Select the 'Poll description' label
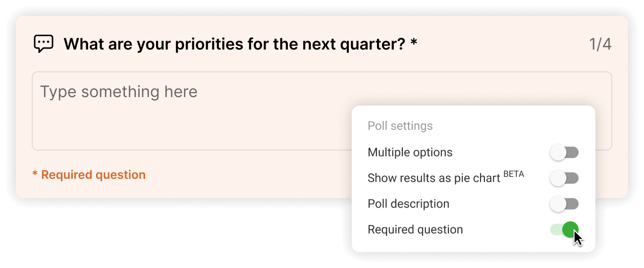 (x=408, y=204)
